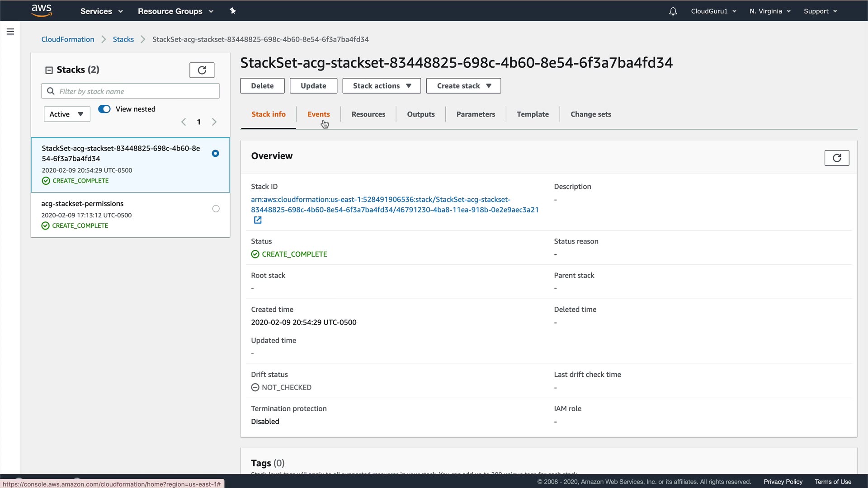
Task: Click the AWS logo home icon
Action: [42, 10]
